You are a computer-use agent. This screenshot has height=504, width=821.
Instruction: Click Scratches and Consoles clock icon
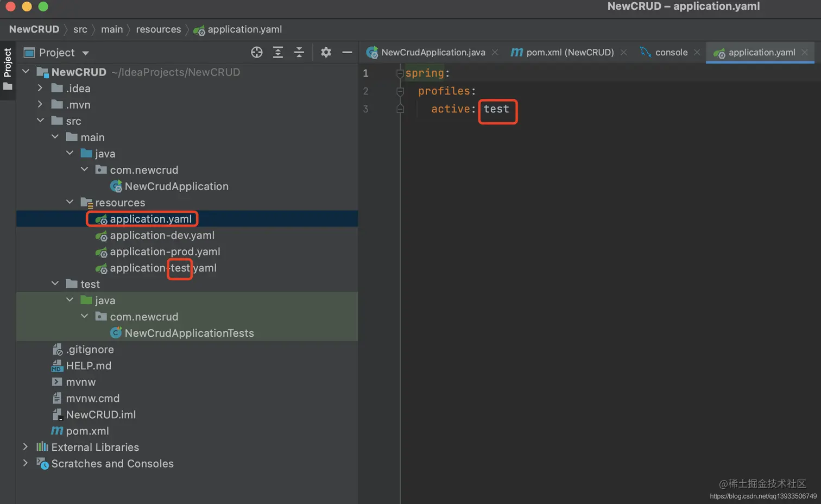pyautogui.click(x=42, y=463)
